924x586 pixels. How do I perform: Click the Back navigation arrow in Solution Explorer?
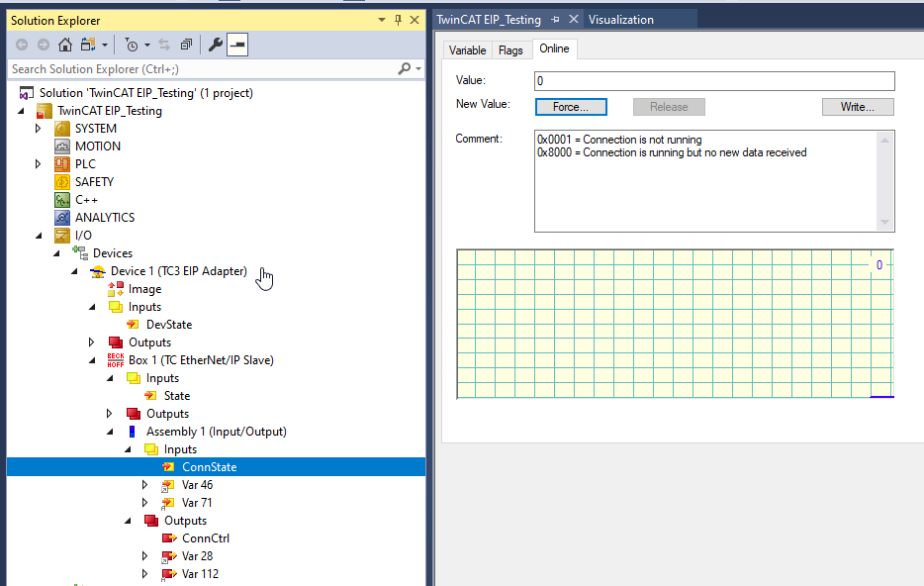22,45
